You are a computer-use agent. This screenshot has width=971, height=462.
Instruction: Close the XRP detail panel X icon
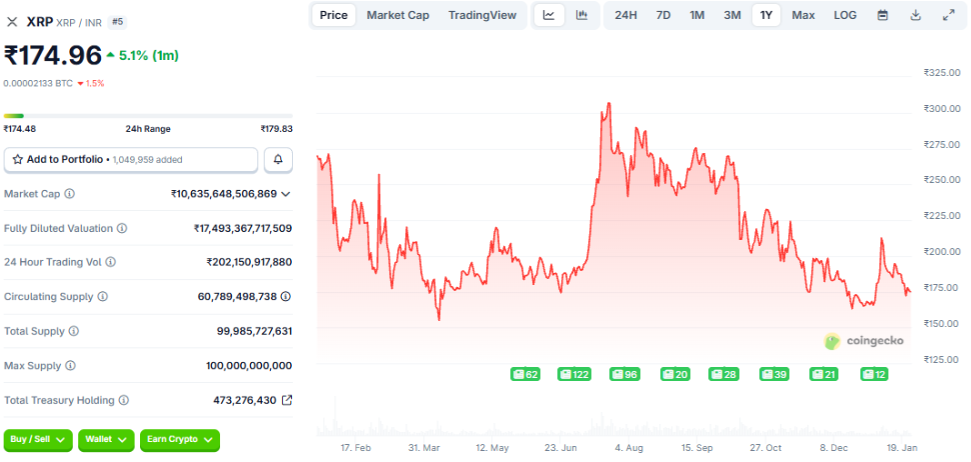click(x=12, y=22)
